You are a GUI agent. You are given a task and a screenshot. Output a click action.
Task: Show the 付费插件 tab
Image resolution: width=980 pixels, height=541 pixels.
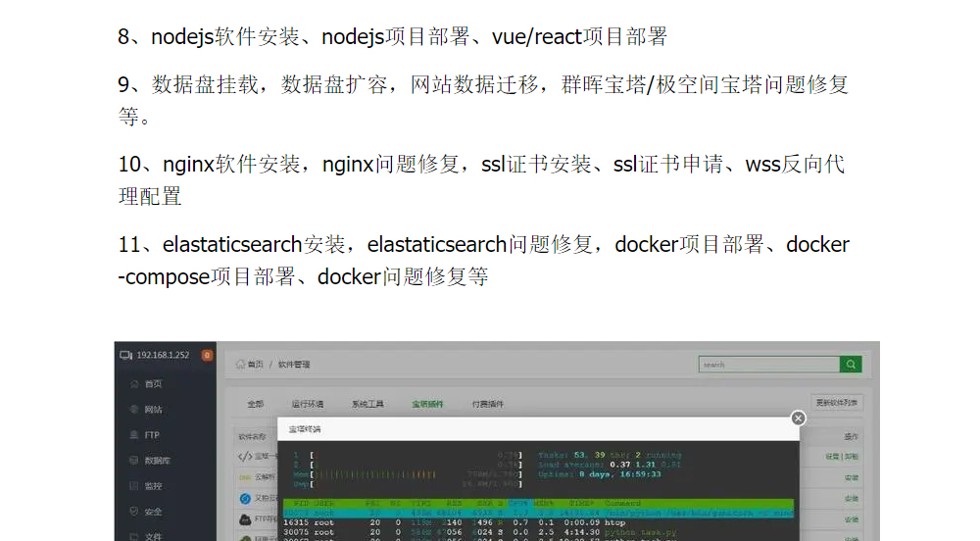click(x=487, y=404)
